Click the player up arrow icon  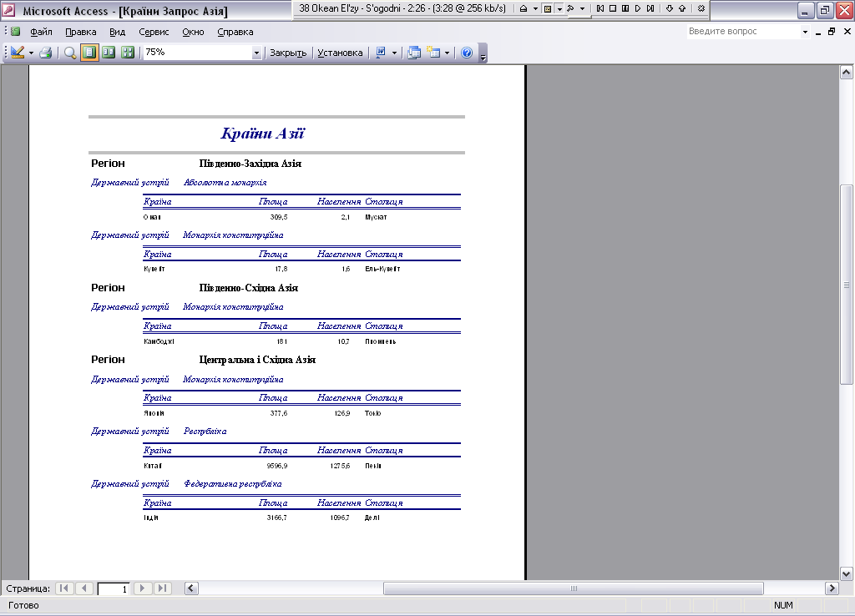681,8
